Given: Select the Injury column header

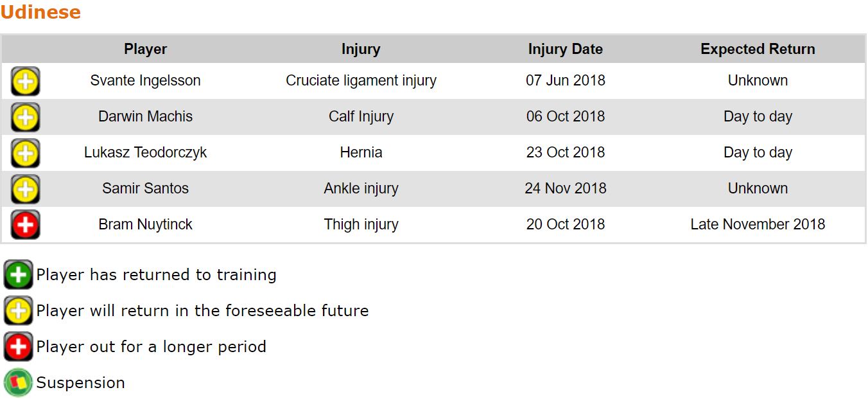Looking at the screenshot, I should [361, 49].
